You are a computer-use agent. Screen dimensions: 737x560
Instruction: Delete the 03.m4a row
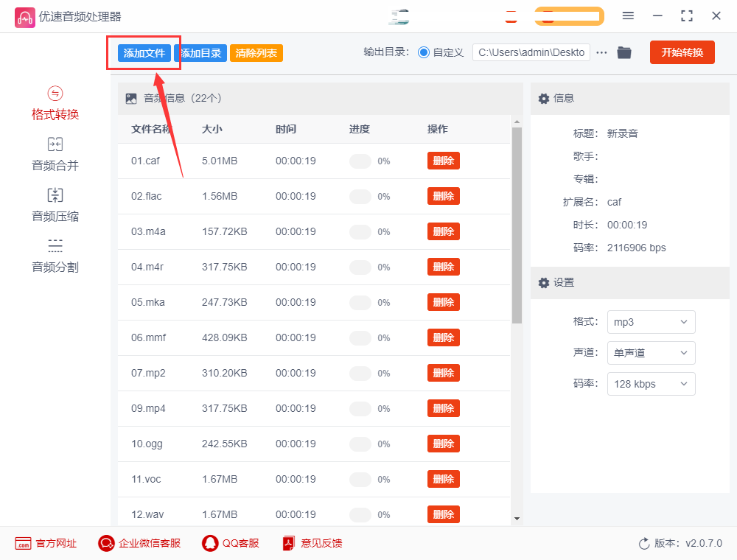point(443,231)
